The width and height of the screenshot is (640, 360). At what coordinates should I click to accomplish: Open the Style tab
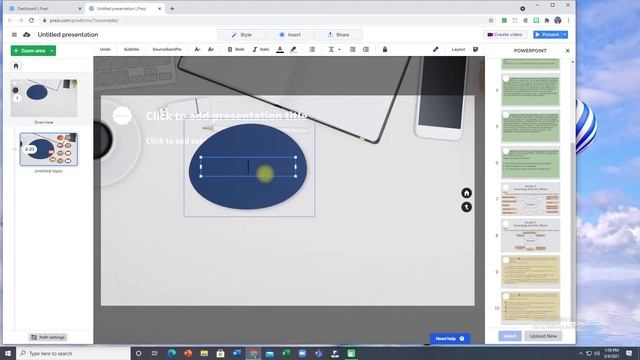point(242,35)
